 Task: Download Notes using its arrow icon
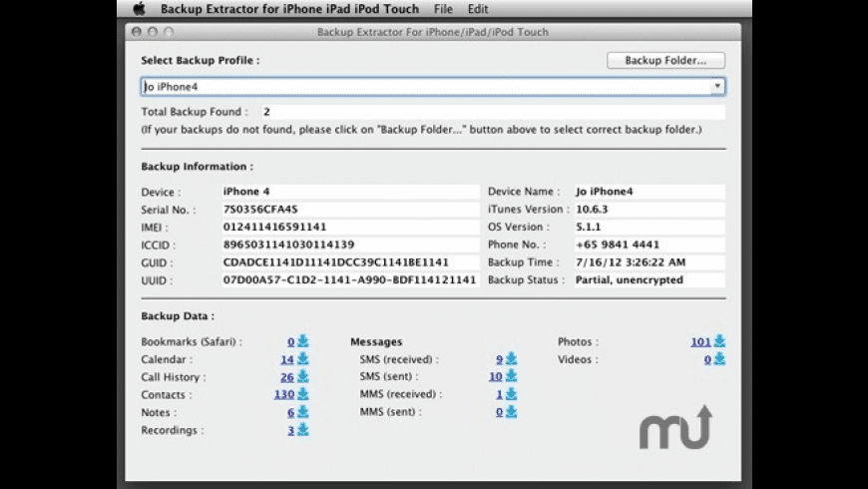(x=303, y=412)
